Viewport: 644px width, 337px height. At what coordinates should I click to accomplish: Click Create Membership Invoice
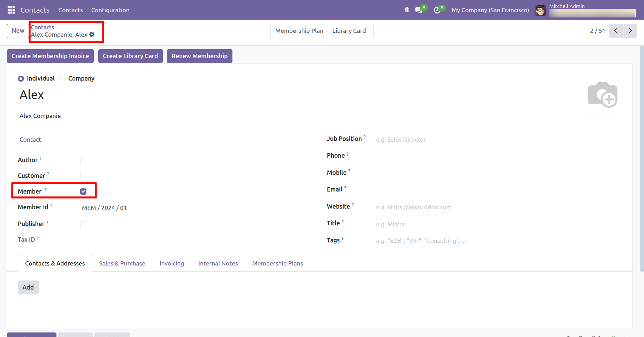[x=51, y=56]
